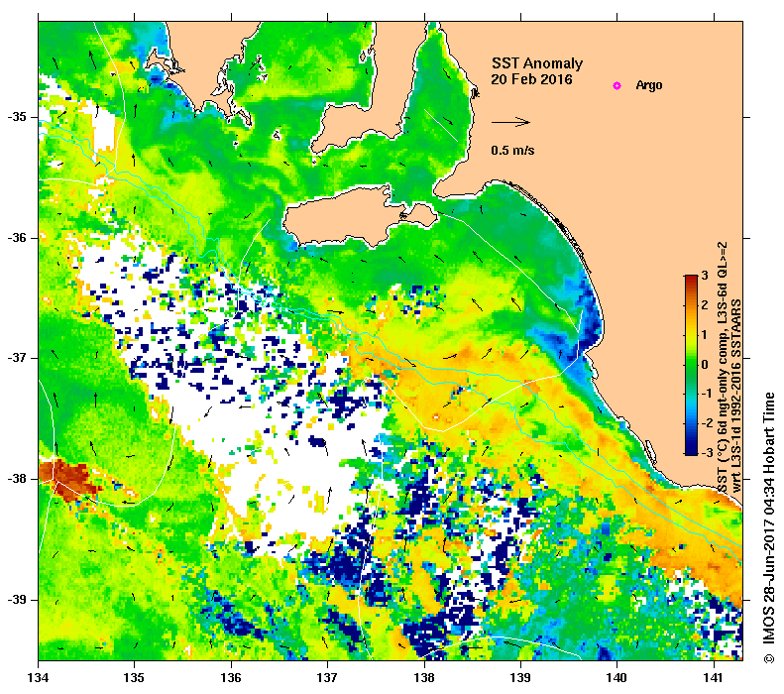The width and height of the screenshot is (784, 694).
Task: Click the dark red top of the color bar
Action: (x=690, y=283)
